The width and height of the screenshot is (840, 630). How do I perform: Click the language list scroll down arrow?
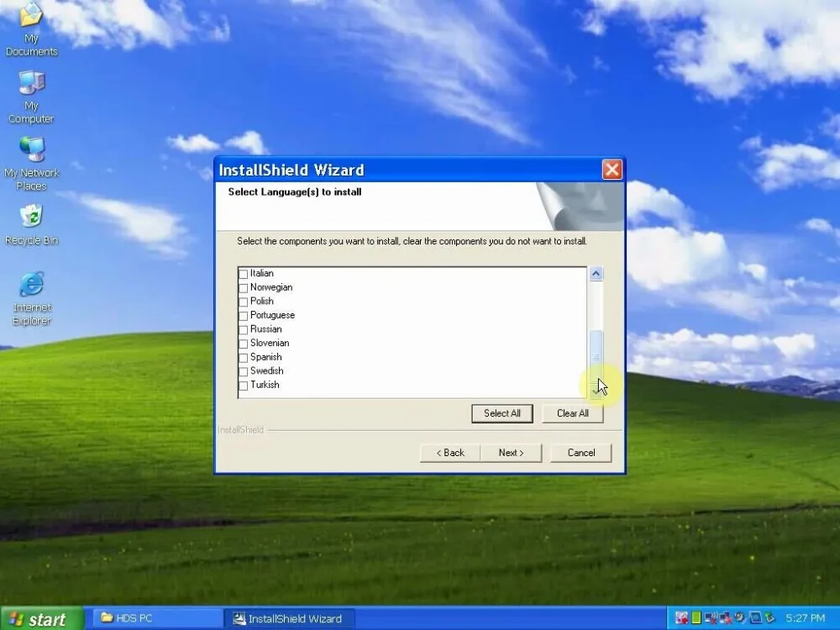coord(596,391)
